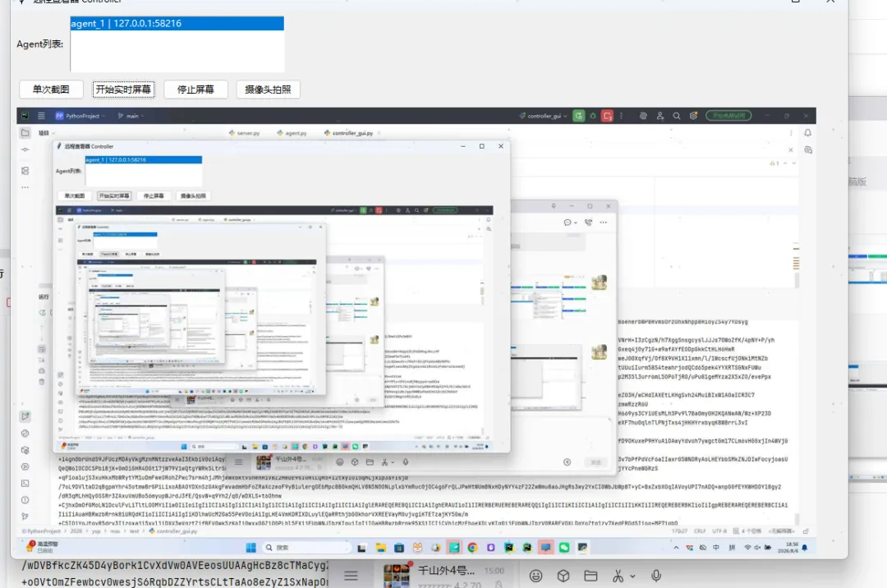The image size is (887, 588).
Task: Open 千山外4号 chat timed 15:00 in background window
Action: coord(444,576)
